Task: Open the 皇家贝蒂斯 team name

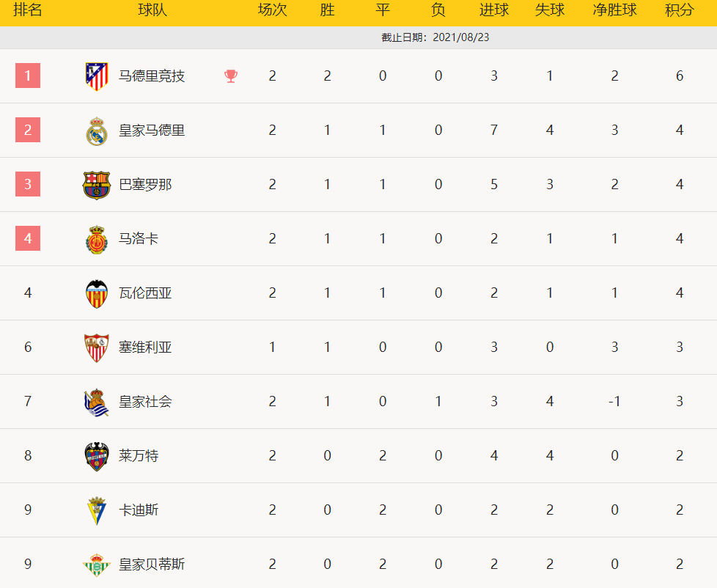Action: 152,565
